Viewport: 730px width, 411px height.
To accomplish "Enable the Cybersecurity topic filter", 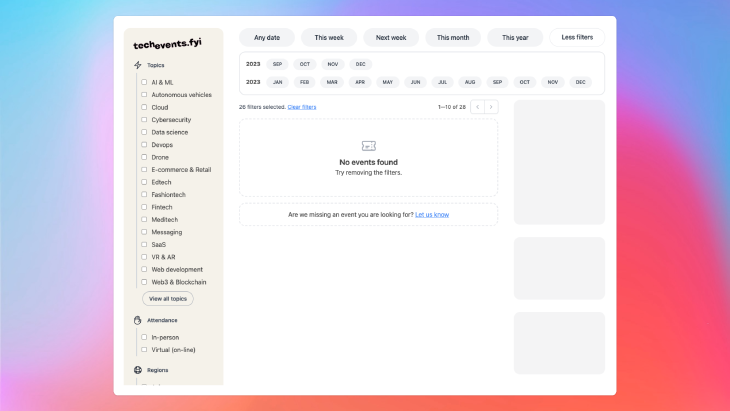I will pyautogui.click(x=144, y=119).
